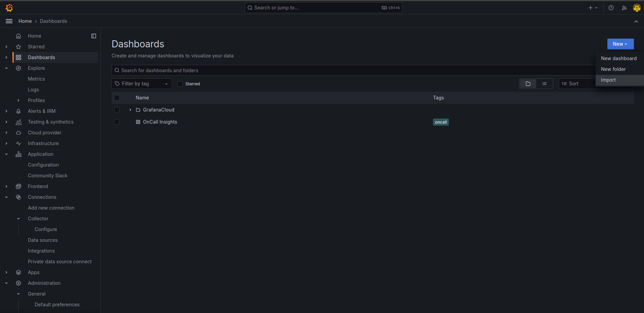Enable the Starred filter checkbox

180,84
